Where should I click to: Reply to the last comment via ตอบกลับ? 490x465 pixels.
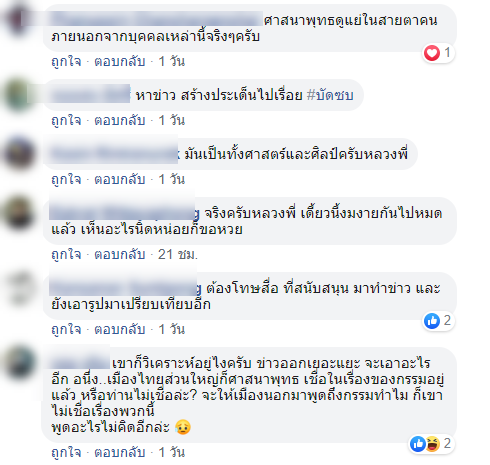[120, 452]
